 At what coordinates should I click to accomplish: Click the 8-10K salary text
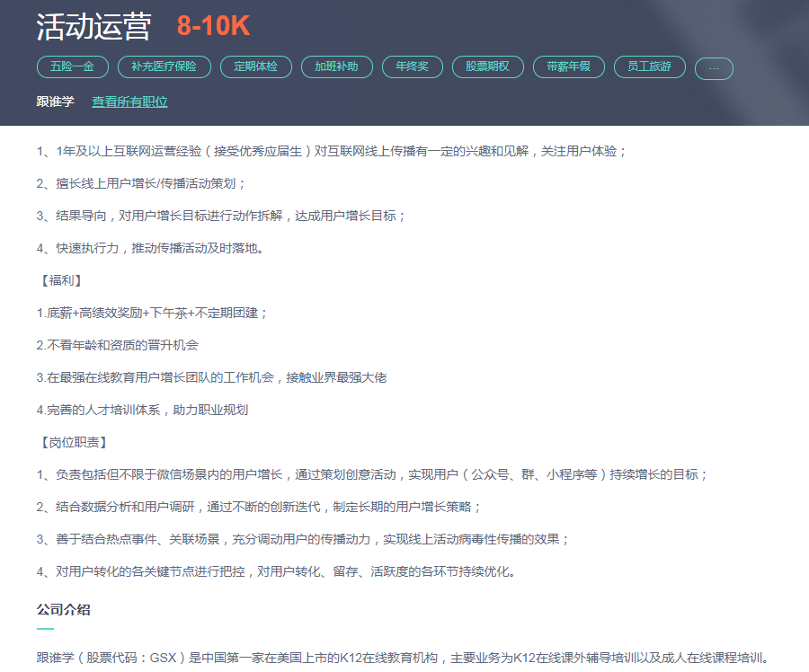214,26
